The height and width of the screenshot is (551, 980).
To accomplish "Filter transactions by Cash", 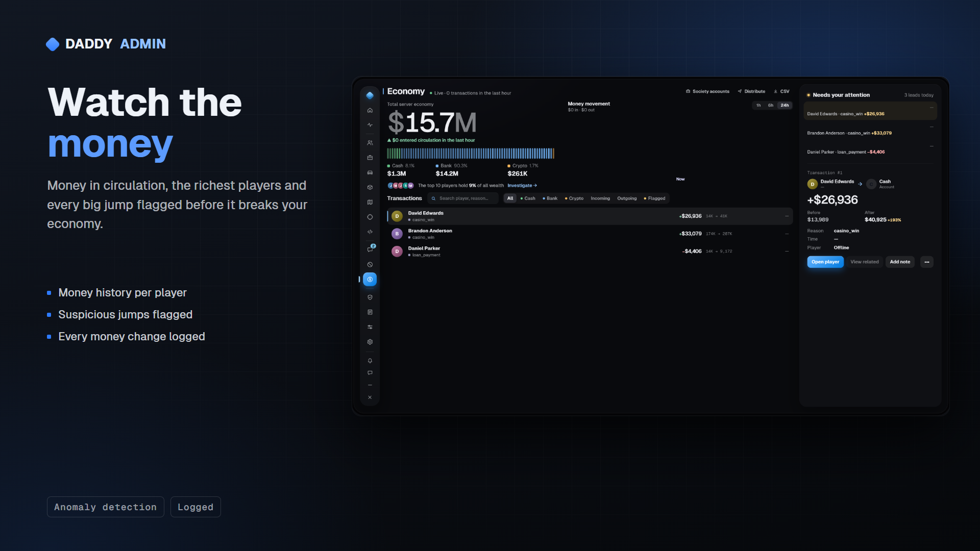I will click(x=528, y=198).
